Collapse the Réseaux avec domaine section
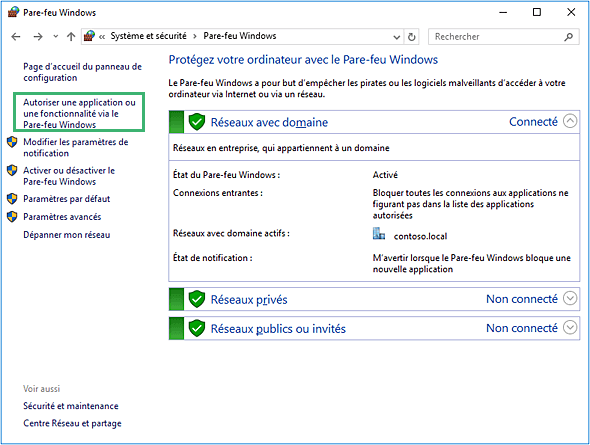Viewport: 590px width, 445px height. click(x=570, y=121)
